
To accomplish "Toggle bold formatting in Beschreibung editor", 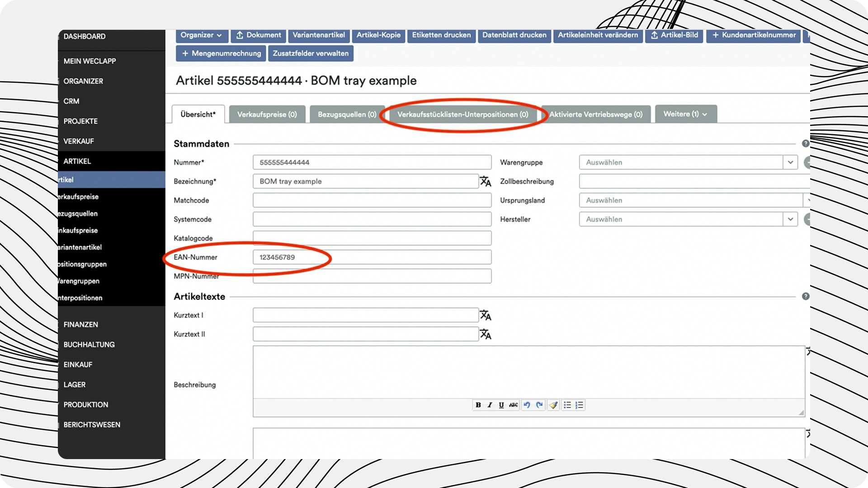I will coord(478,405).
